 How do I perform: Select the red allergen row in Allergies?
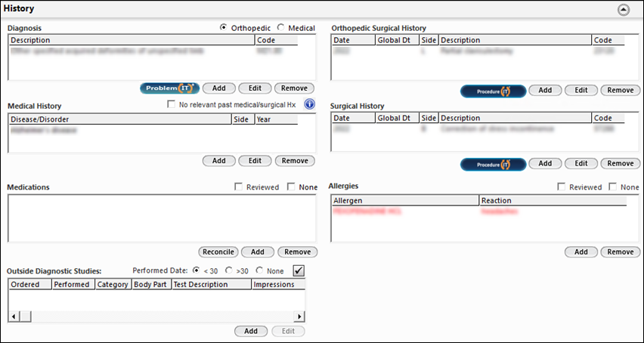pyautogui.click(x=479, y=212)
